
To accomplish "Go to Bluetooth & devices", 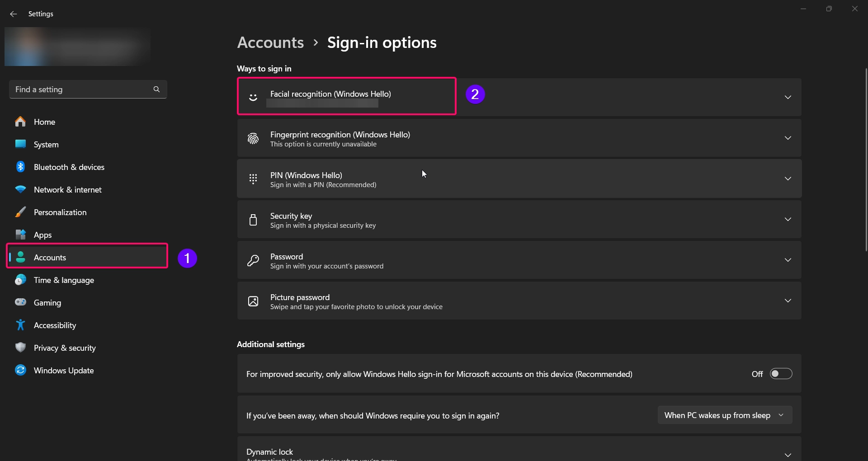I will [88, 167].
